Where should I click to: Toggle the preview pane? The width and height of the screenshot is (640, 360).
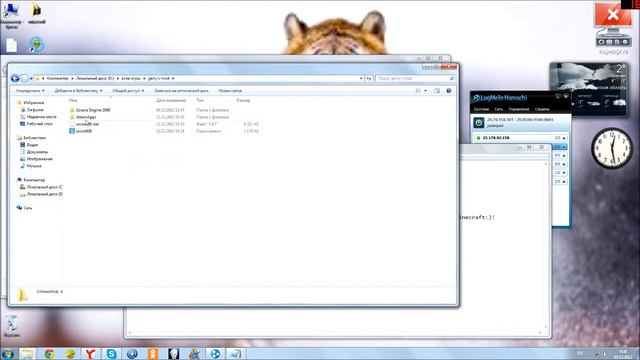click(x=437, y=91)
